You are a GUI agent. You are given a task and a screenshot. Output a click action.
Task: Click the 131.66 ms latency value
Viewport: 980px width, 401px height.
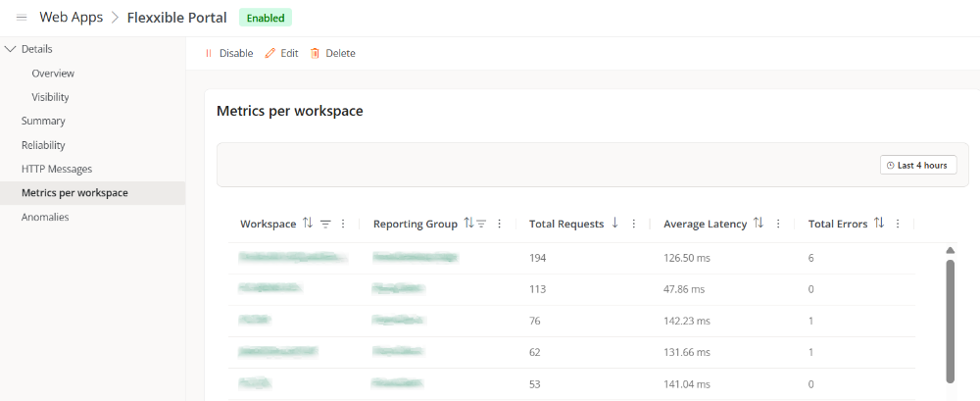point(687,352)
